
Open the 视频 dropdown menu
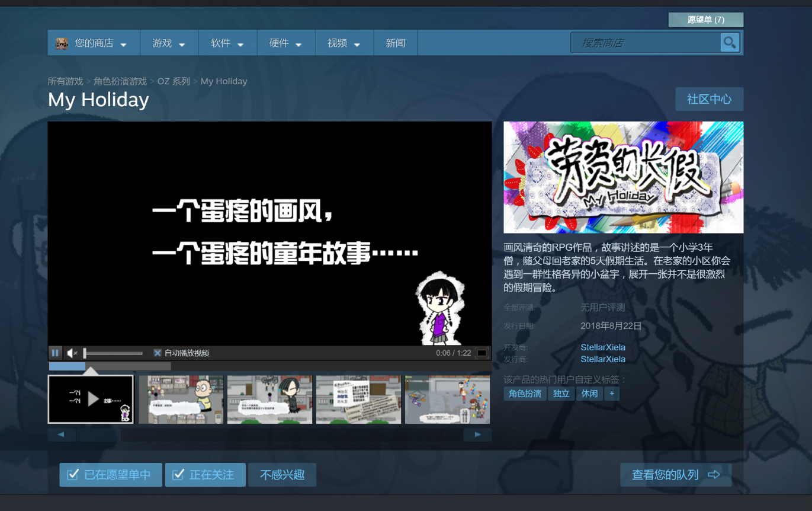(345, 43)
